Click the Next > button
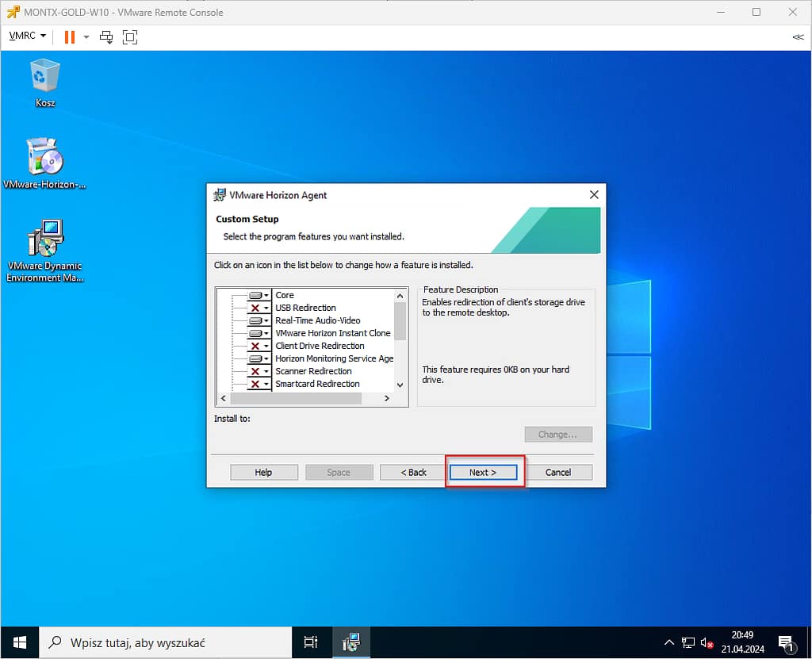Image resolution: width=812 pixels, height=659 pixels. point(483,472)
